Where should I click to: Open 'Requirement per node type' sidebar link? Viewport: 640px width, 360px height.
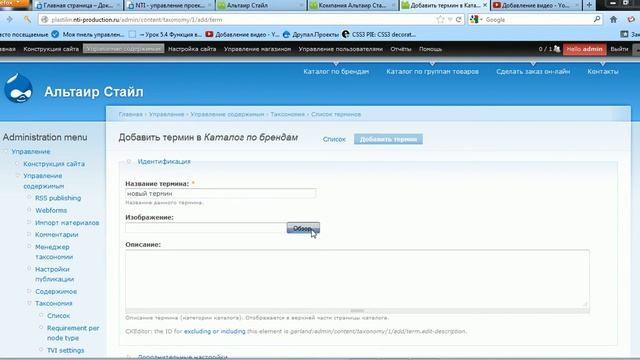73,333
